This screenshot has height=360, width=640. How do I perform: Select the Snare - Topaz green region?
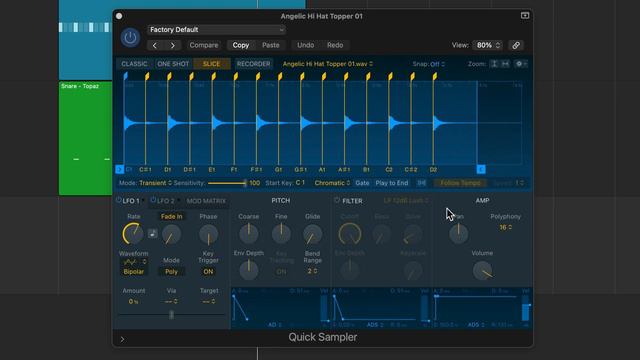click(85, 138)
